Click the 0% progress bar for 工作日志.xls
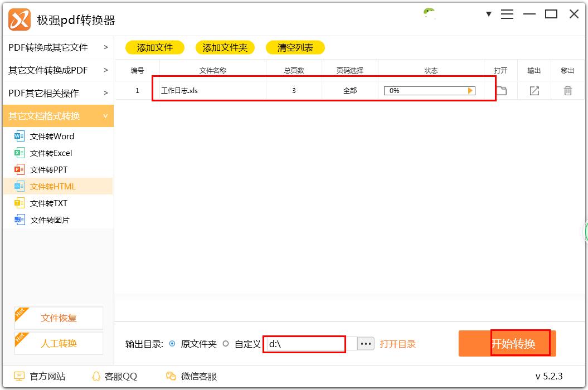This screenshot has width=588, height=390. (x=429, y=90)
